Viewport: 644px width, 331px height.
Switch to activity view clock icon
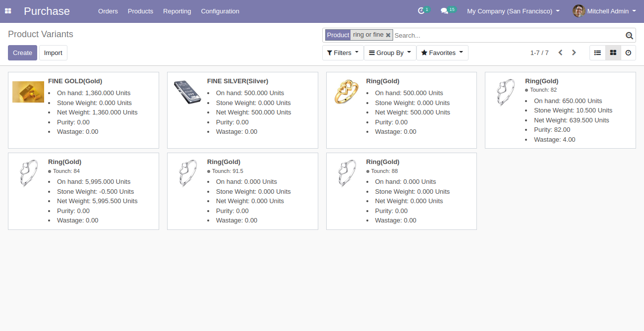pyautogui.click(x=628, y=53)
